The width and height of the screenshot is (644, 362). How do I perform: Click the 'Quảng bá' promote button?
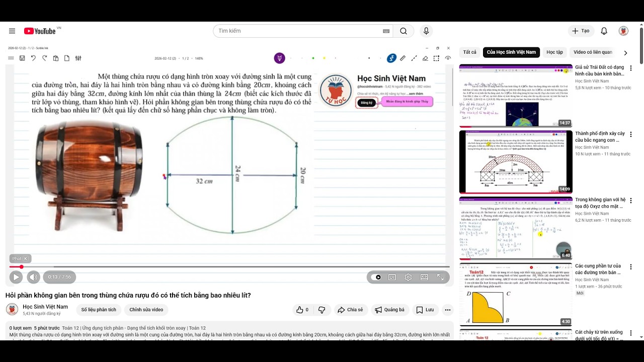[x=390, y=310]
